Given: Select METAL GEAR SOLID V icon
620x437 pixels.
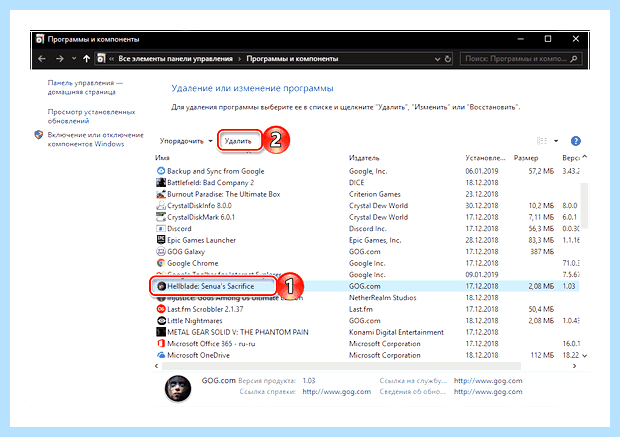Looking at the screenshot, I should (x=161, y=332).
